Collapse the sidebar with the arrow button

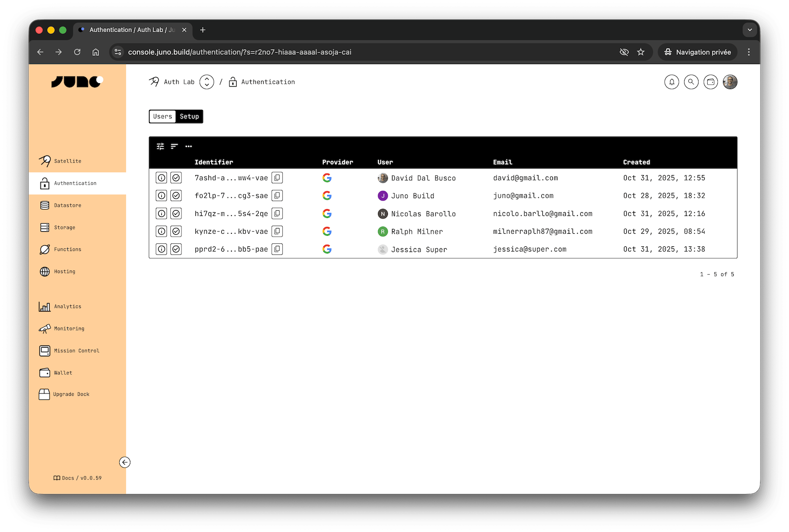coord(125,462)
